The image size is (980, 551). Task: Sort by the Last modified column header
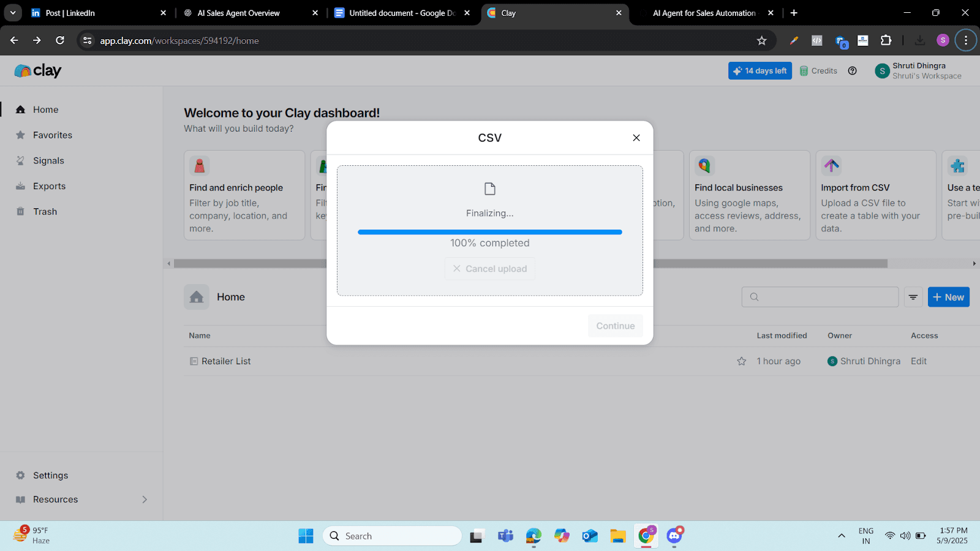click(782, 335)
